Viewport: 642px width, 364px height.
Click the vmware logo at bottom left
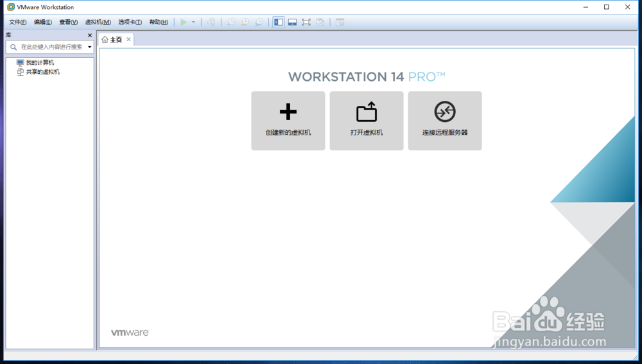tap(130, 333)
